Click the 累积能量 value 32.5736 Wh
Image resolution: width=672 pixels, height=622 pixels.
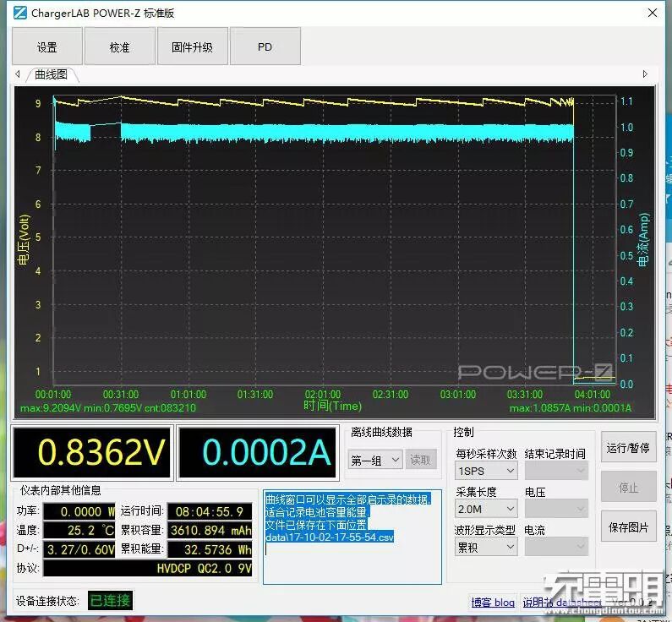[x=210, y=549]
